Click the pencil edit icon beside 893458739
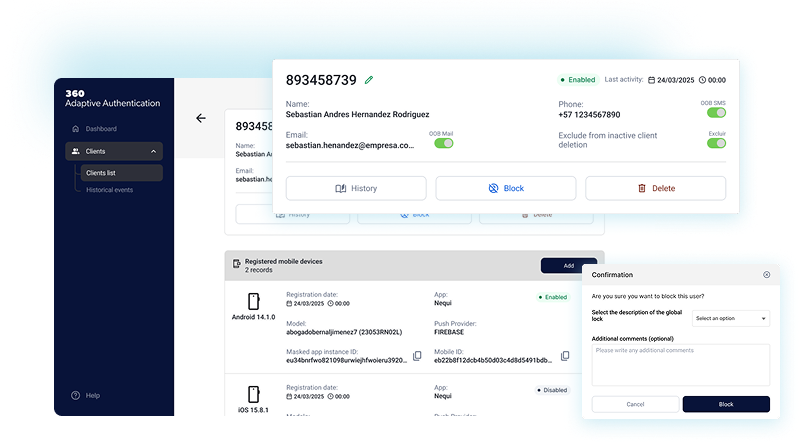The image size is (800, 443). (369, 80)
